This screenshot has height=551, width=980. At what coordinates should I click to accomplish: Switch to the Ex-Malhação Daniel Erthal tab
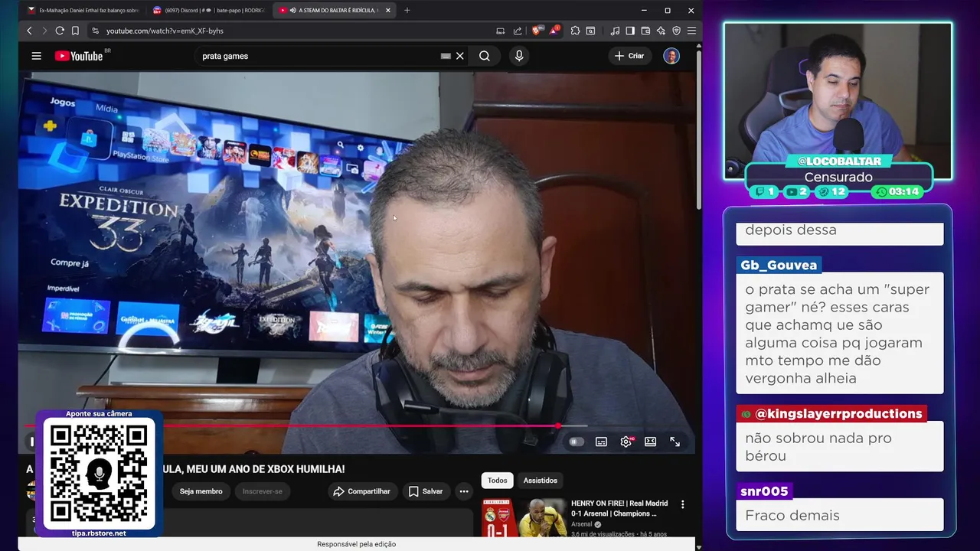(83, 10)
